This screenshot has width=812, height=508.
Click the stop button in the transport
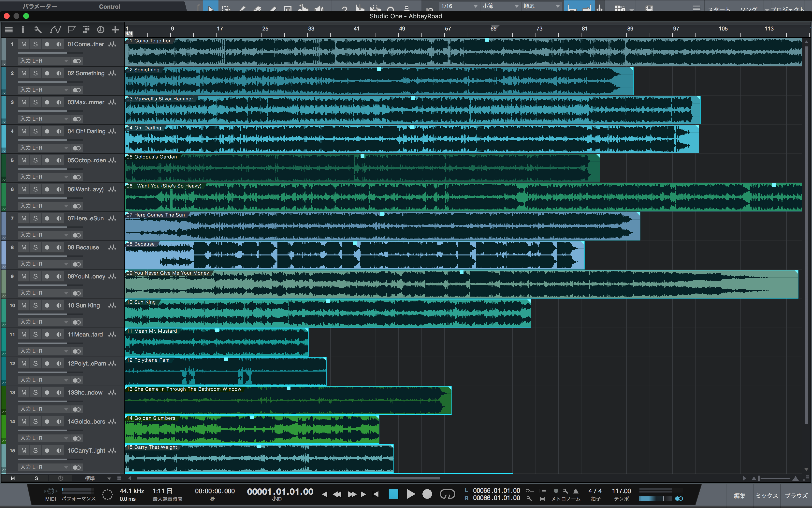coord(393,494)
